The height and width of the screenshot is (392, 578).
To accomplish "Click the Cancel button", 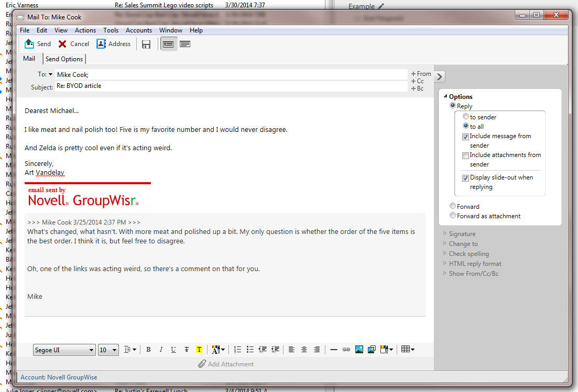I will (73, 43).
